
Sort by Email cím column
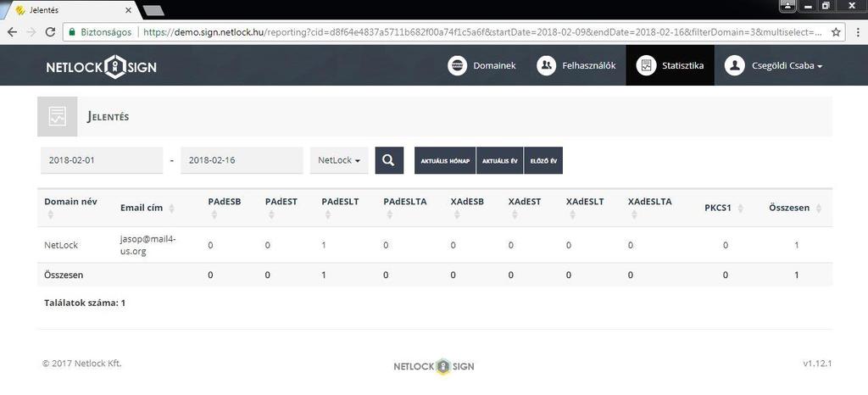click(x=147, y=208)
